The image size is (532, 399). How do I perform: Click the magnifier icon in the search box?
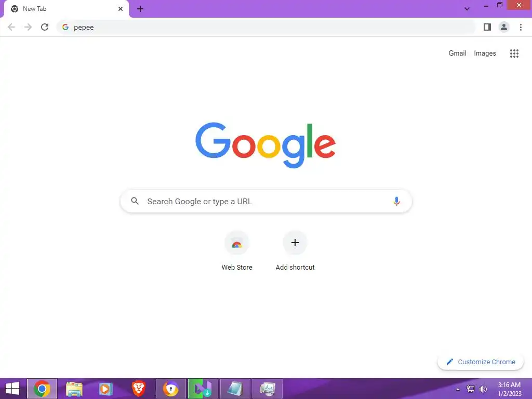135,201
